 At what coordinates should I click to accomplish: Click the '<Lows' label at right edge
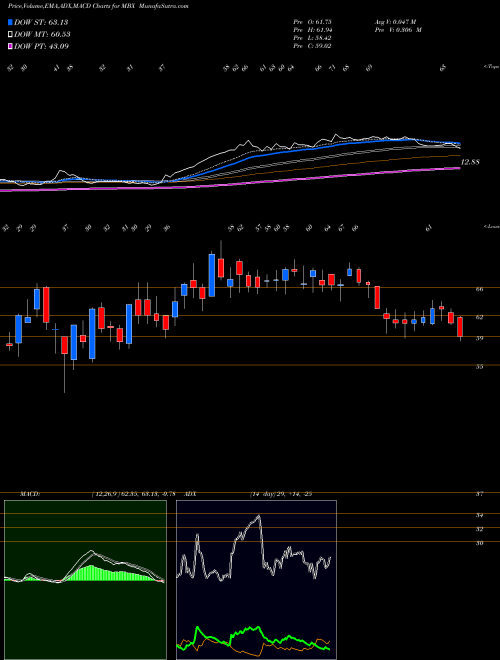point(491,226)
